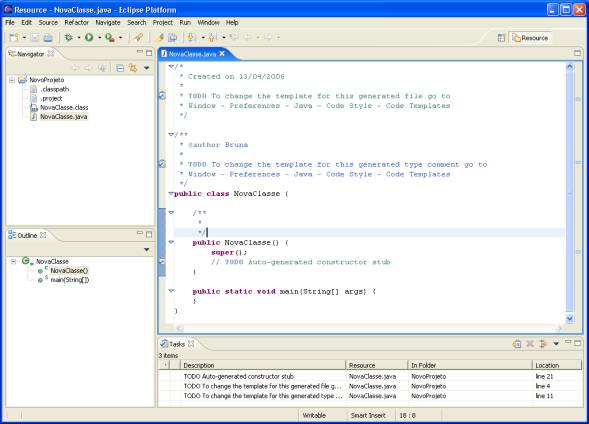The width and height of the screenshot is (589, 424).
Task: Close the NovaClasse.java editor tab
Action: (x=222, y=54)
